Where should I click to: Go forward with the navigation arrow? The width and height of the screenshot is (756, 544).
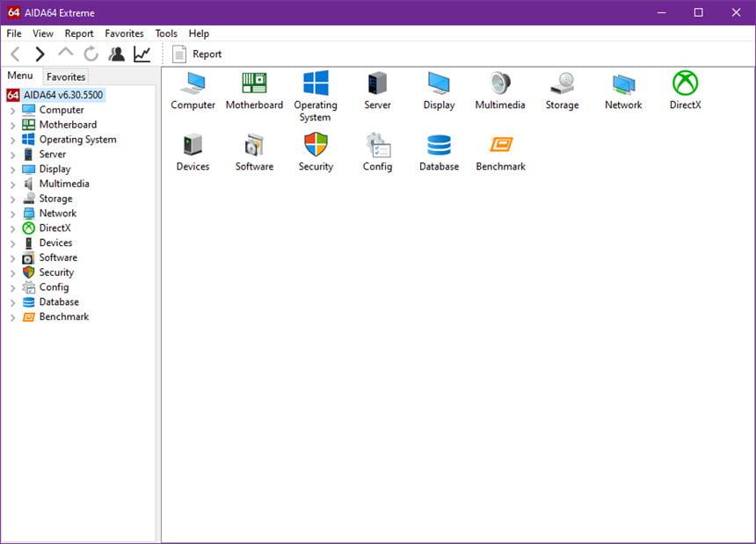(40, 54)
